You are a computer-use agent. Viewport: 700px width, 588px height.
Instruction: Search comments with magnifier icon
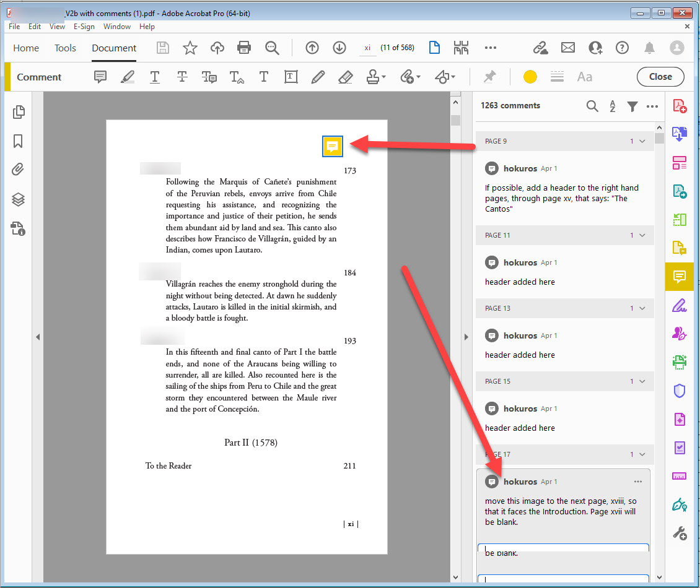[x=592, y=106]
